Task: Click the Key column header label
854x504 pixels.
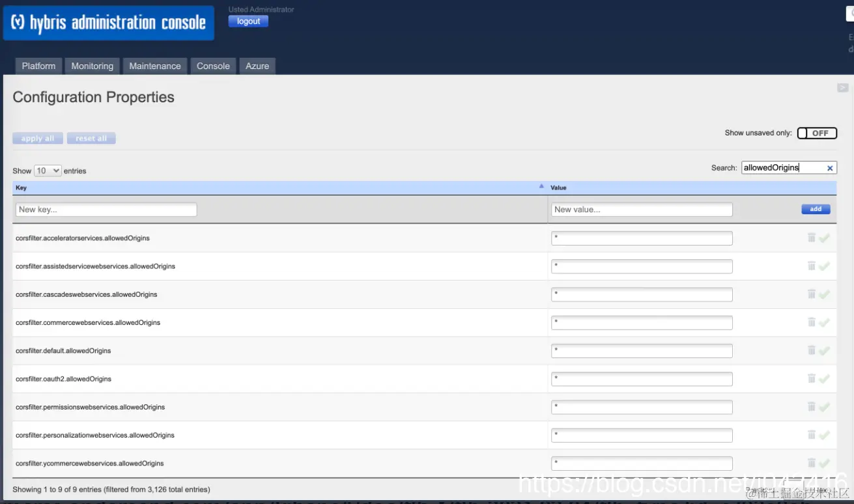Action: point(21,188)
